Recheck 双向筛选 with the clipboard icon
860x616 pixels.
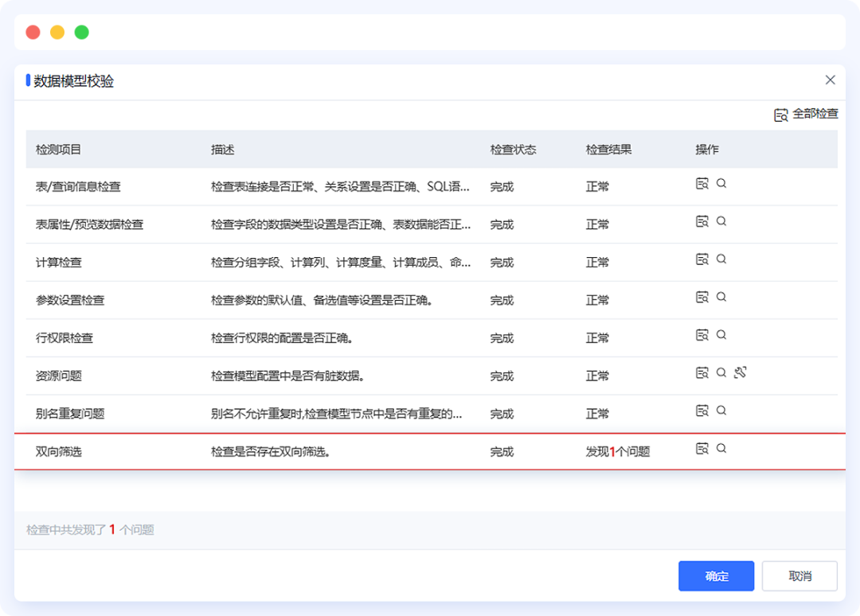coord(702,447)
